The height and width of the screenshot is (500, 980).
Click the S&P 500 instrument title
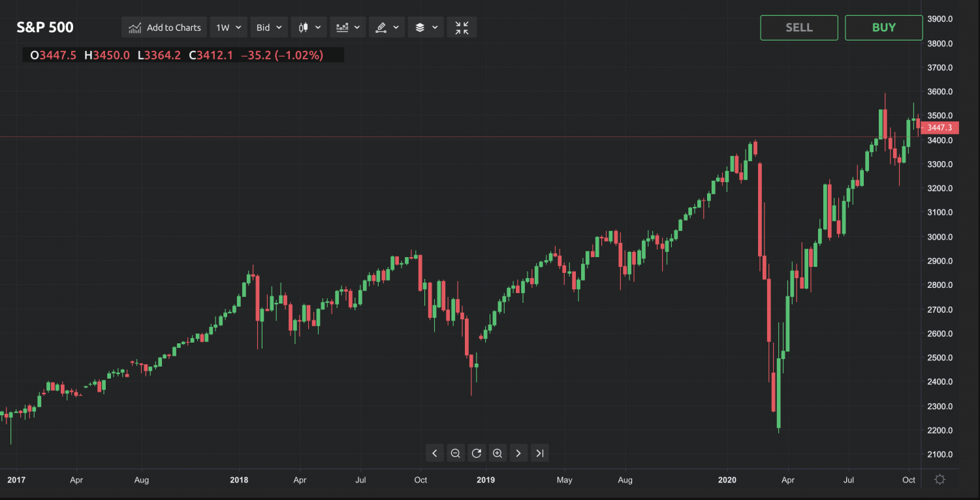tap(45, 27)
